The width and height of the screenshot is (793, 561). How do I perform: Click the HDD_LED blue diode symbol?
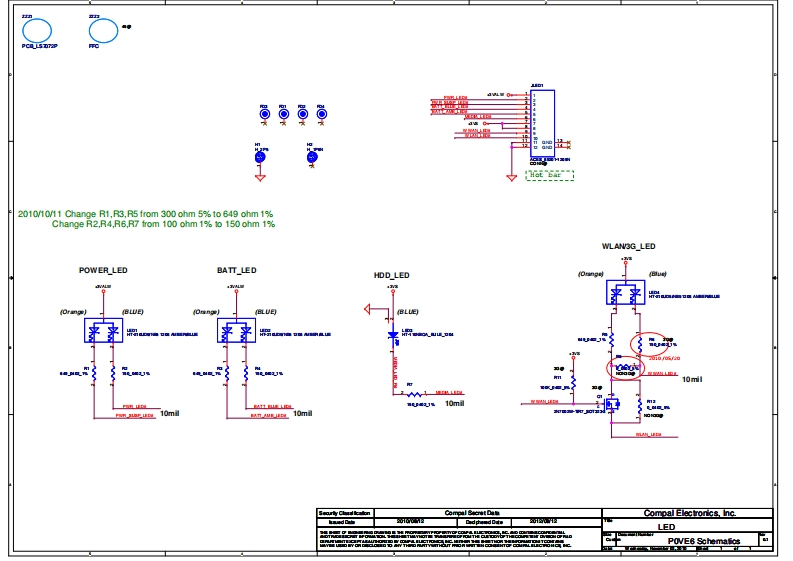(x=393, y=336)
